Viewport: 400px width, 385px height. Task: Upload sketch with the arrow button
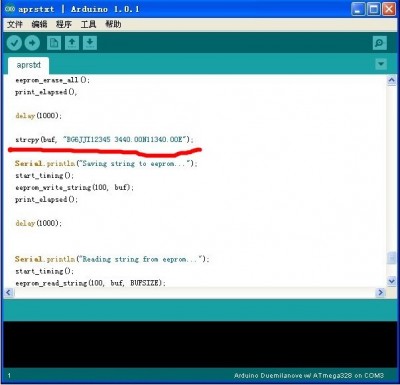(x=32, y=43)
